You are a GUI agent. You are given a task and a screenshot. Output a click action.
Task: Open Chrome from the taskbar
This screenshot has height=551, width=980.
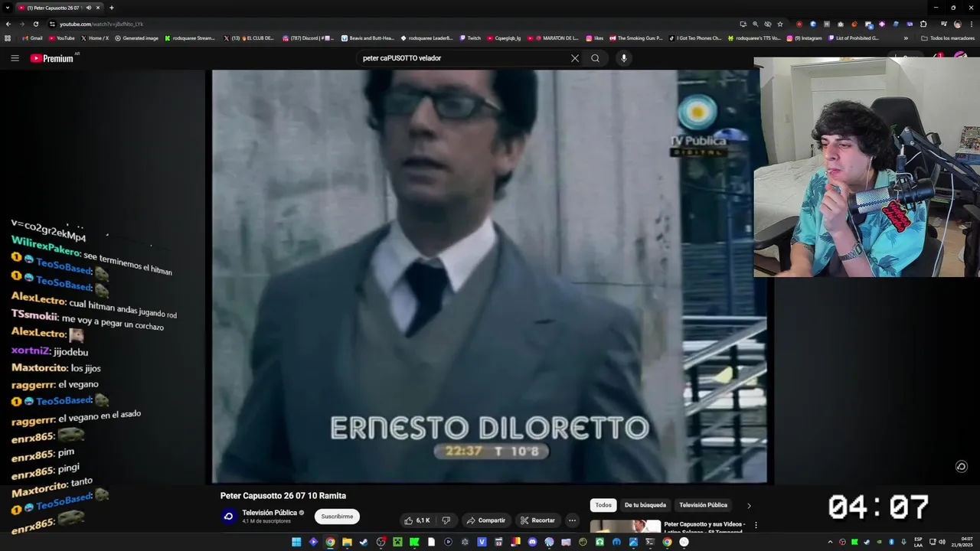[330, 542]
